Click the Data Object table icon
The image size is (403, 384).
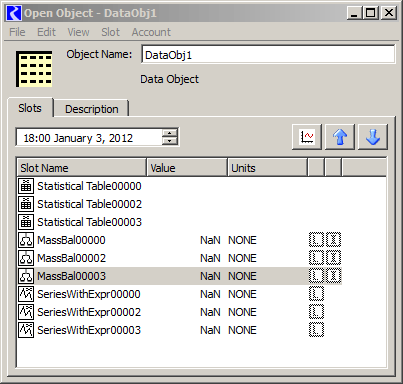pos(34,69)
